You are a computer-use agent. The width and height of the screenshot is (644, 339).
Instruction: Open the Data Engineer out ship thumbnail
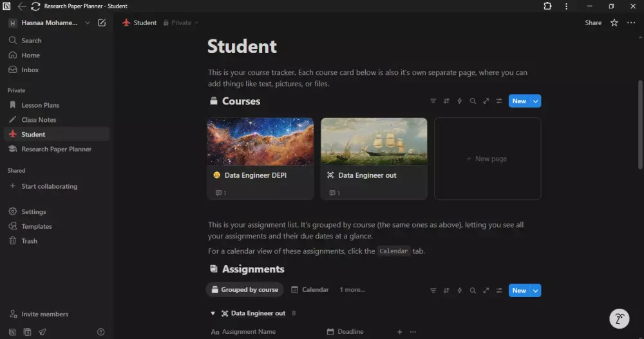[x=374, y=141]
